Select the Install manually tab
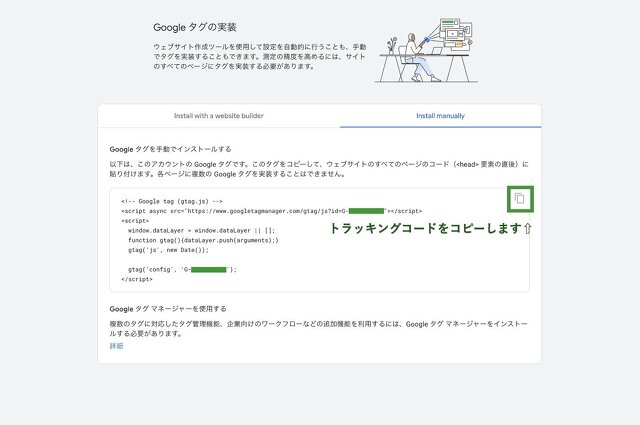The height and width of the screenshot is (425, 640). pyautogui.click(x=440, y=116)
